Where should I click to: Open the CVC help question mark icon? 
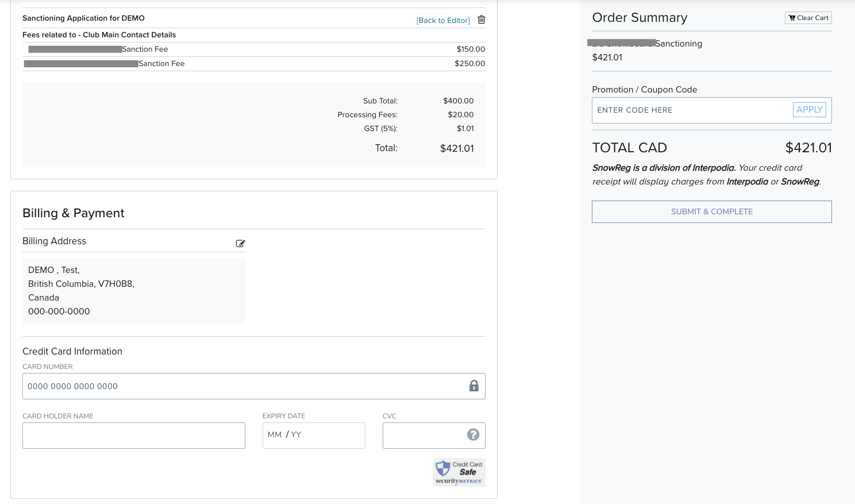[x=473, y=435]
